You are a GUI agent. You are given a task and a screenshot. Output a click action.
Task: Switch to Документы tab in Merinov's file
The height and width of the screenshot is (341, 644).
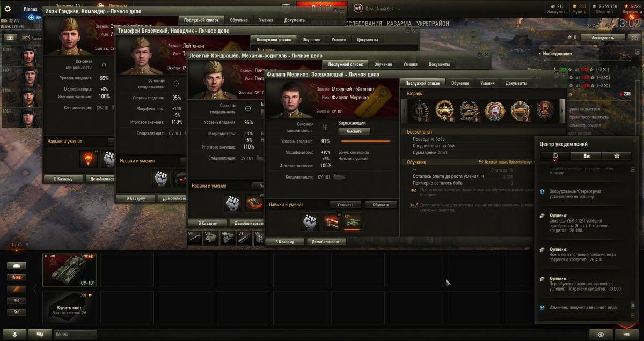[x=516, y=83]
